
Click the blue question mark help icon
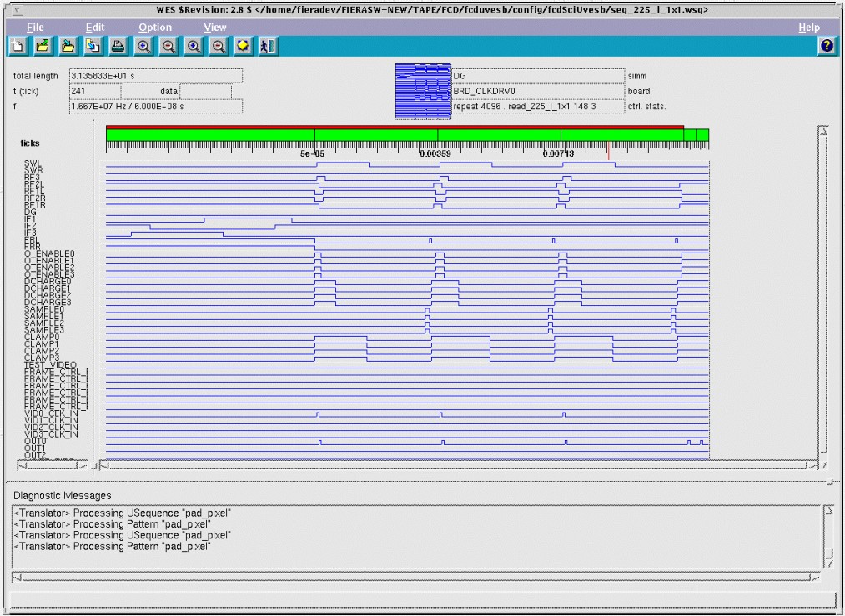point(827,47)
